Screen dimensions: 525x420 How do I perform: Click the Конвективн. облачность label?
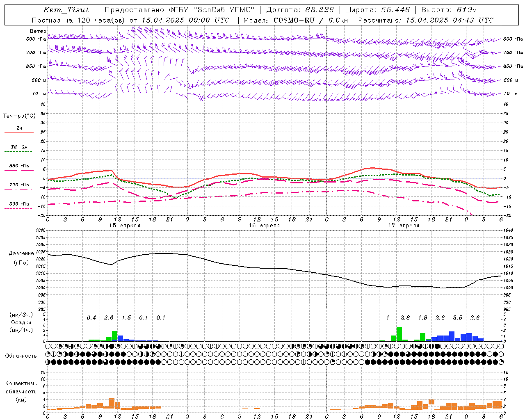pyautogui.click(x=21, y=387)
